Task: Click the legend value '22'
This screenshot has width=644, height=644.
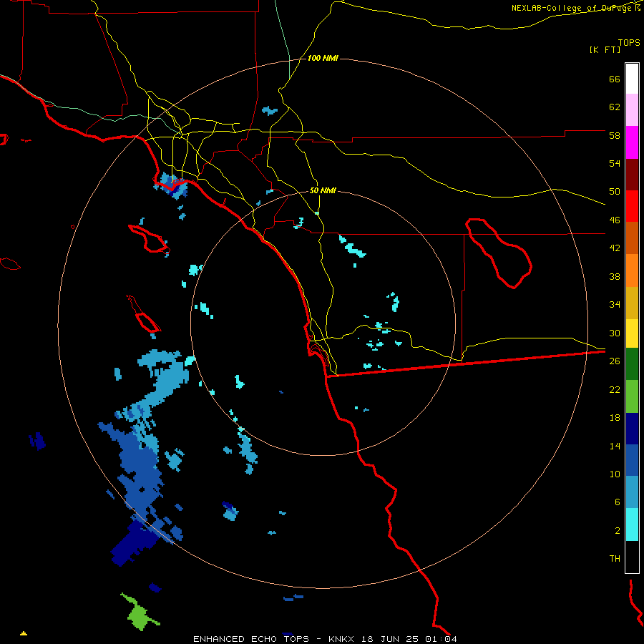Action: [615, 389]
